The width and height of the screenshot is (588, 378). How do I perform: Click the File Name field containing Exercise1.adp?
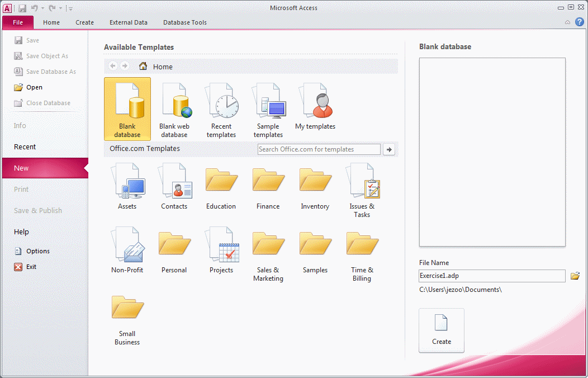[492, 276]
